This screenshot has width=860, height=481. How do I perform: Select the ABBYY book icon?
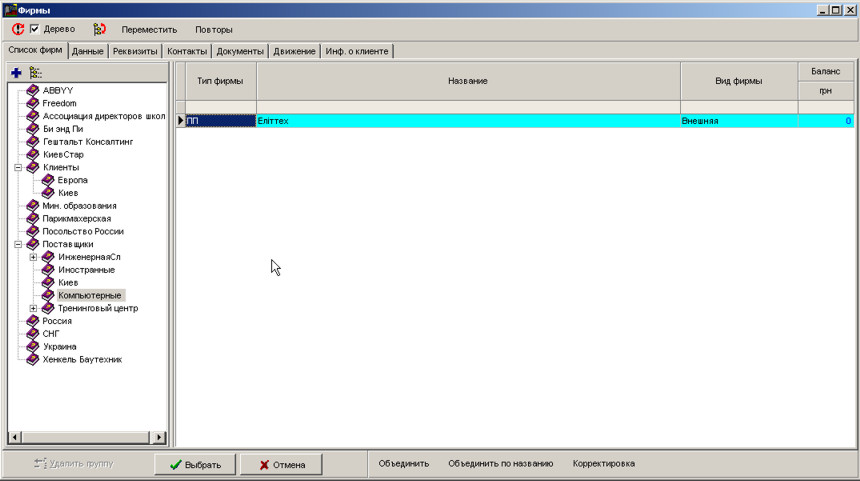[33, 91]
